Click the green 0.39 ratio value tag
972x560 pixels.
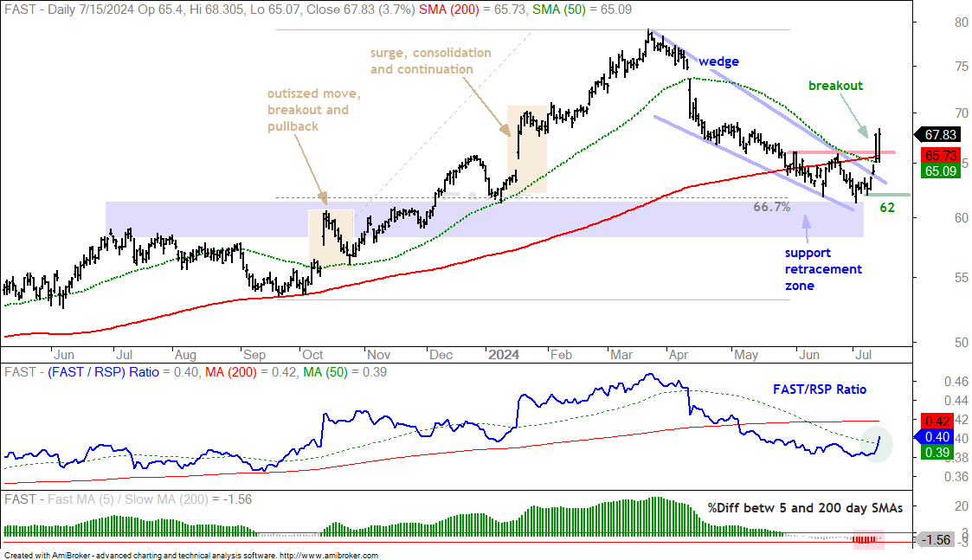[x=937, y=452]
